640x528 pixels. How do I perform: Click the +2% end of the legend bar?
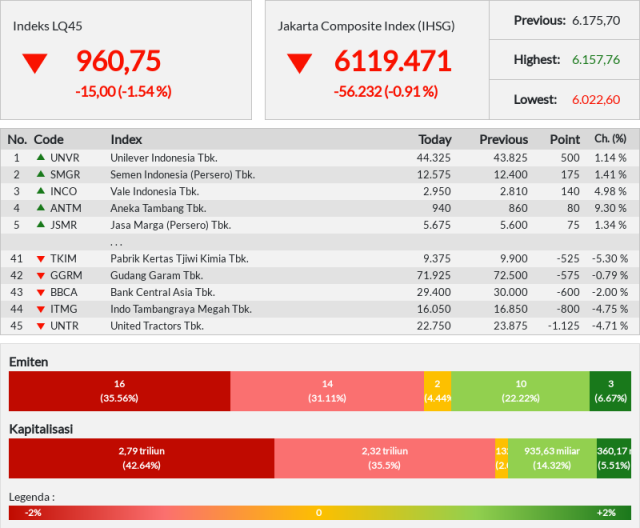click(606, 512)
